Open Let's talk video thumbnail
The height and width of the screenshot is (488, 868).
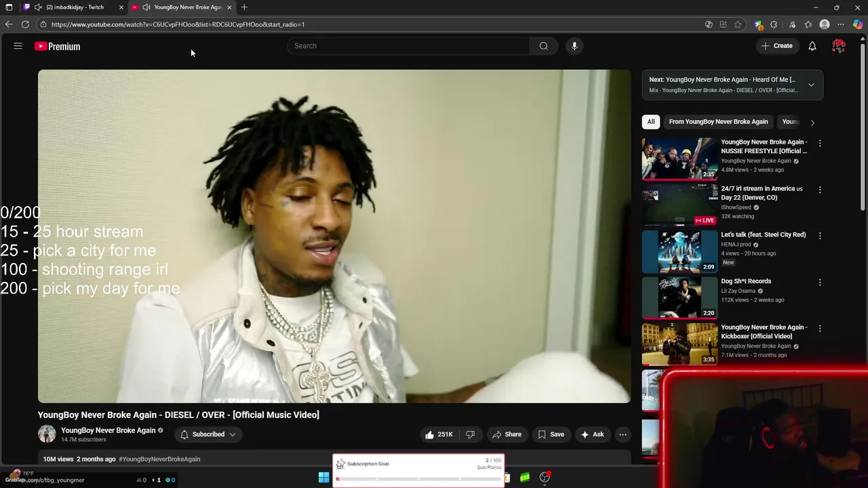pyautogui.click(x=679, y=251)
